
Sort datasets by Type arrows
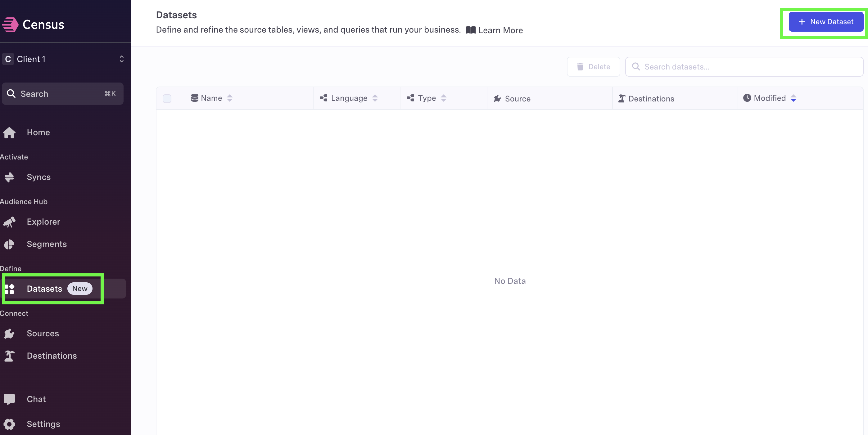(443, 98)
